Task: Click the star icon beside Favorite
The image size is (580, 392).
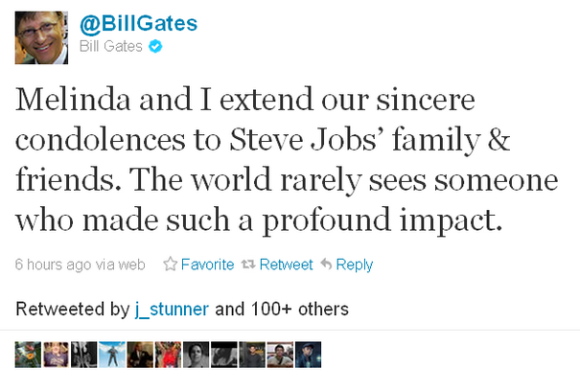Action: (x=171, y=265)
